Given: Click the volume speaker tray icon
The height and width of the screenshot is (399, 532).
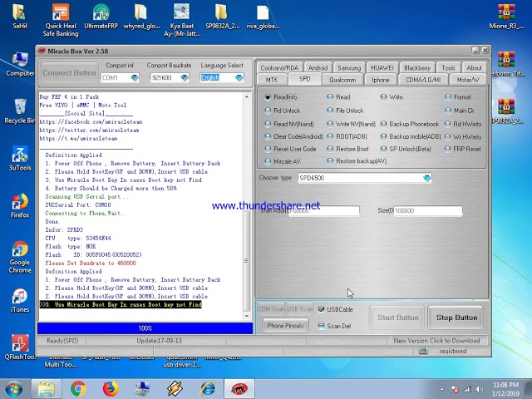Looking at the screenshot, I should click(479, 389).
